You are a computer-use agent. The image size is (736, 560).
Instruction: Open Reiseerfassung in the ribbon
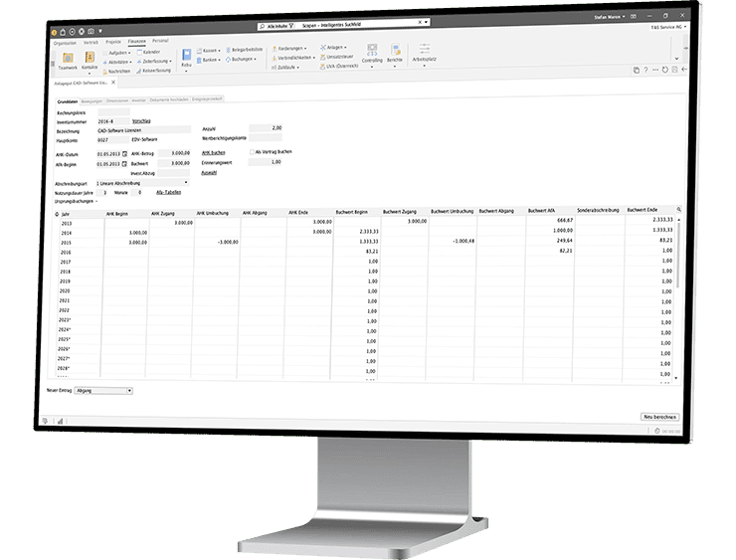[x=153, y=71]
